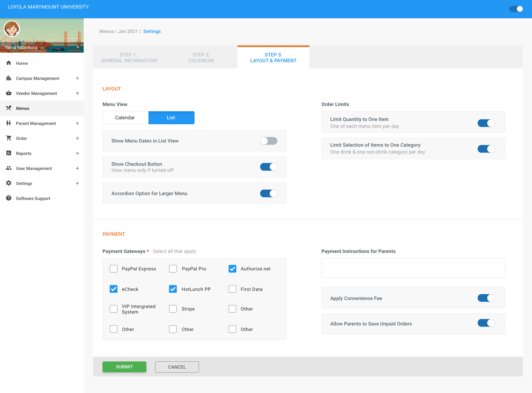
Task: Click the Cancel button
Action: click(177, 367)
